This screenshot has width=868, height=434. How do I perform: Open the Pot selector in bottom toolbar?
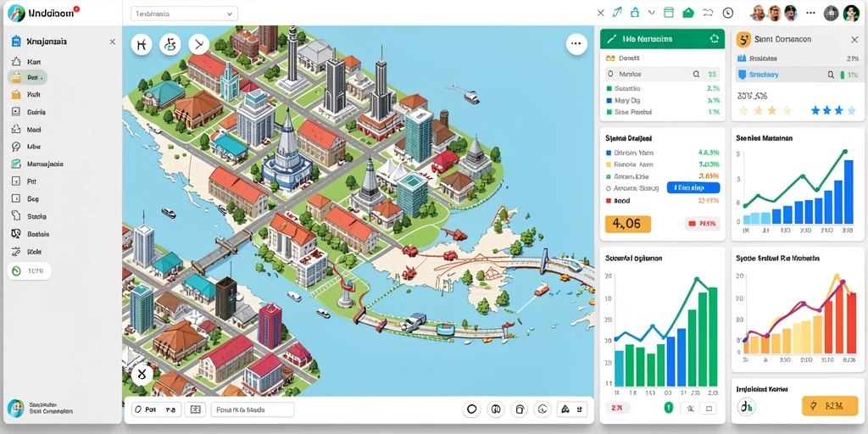156,409
